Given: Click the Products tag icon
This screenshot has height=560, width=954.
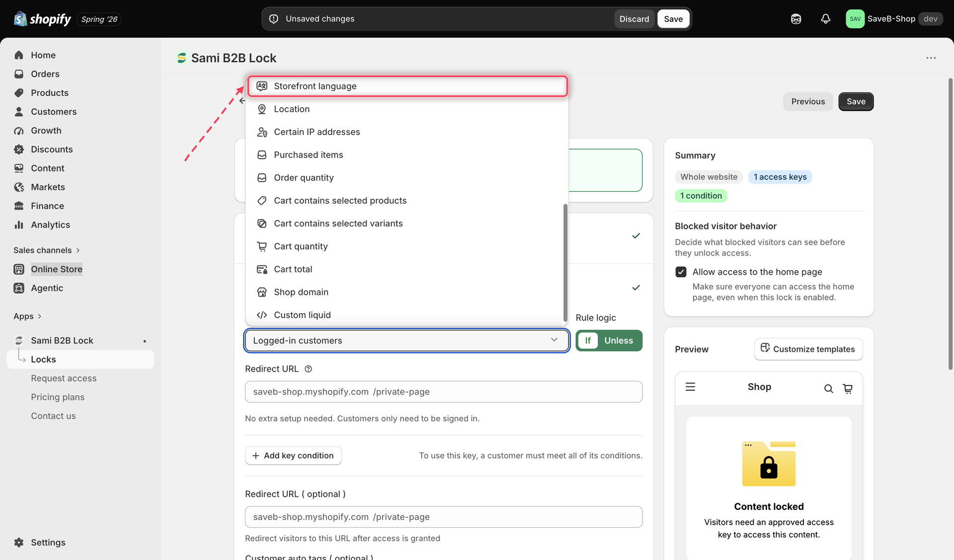Looking at the screenshot, I should (19, 93).
